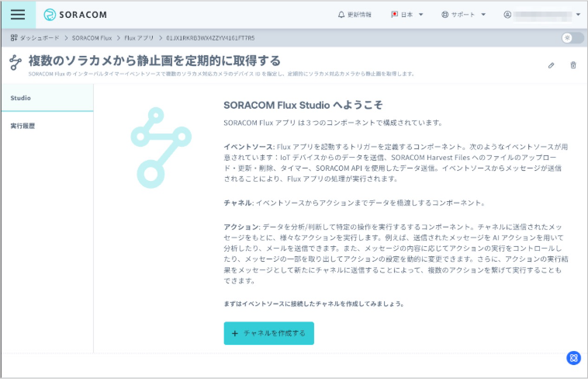Select the Studio tab
This screenshot has height=379, width=588.
[47, 98]
